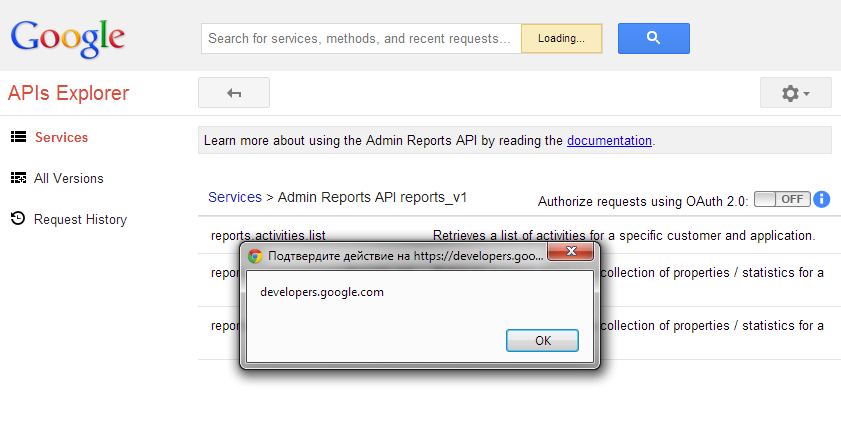This screenshot has width=841, height=437.
Task: Go back using the left arrow button
Action: click(x=234, y=93)
